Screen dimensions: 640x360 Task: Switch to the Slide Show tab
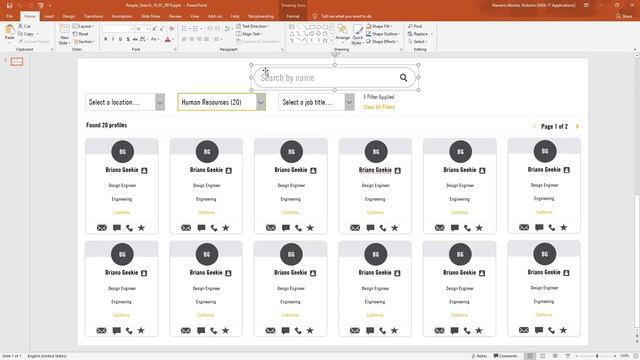[151, 16]
